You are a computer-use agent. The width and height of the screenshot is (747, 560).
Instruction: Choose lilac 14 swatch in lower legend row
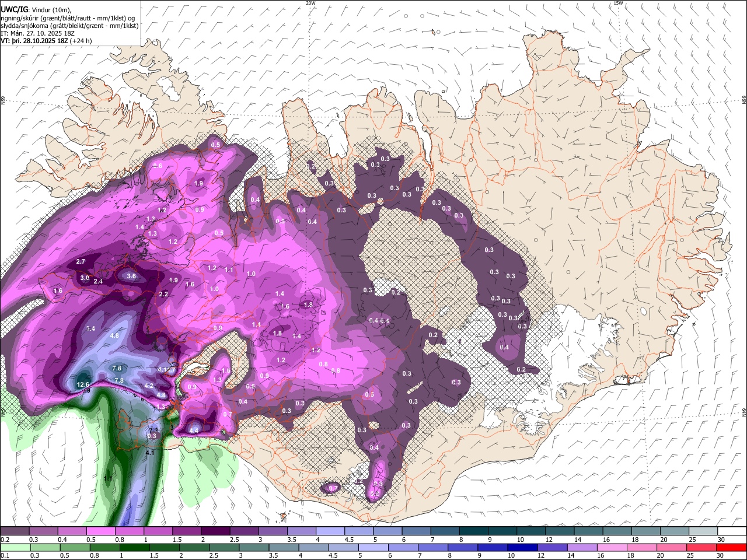582,547
